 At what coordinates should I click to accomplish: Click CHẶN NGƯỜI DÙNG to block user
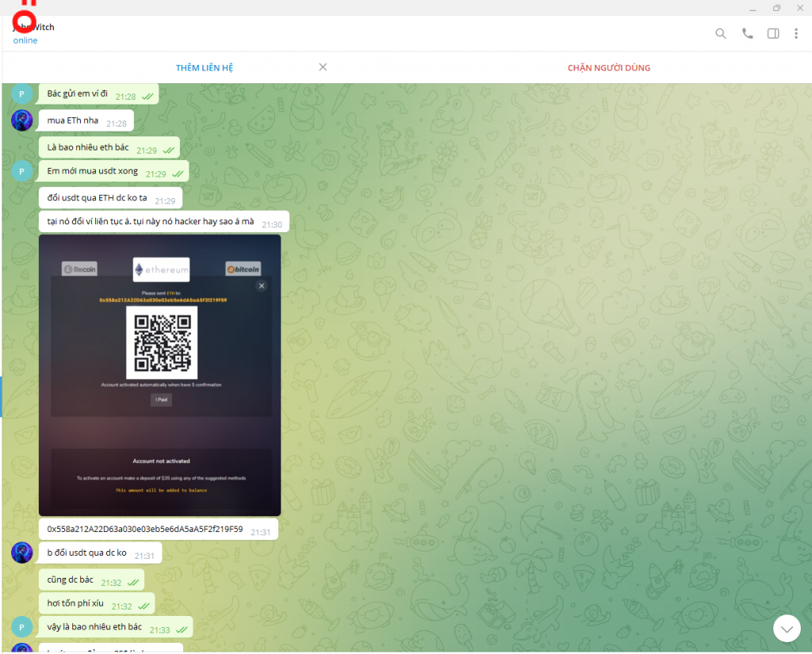[608, 67]
